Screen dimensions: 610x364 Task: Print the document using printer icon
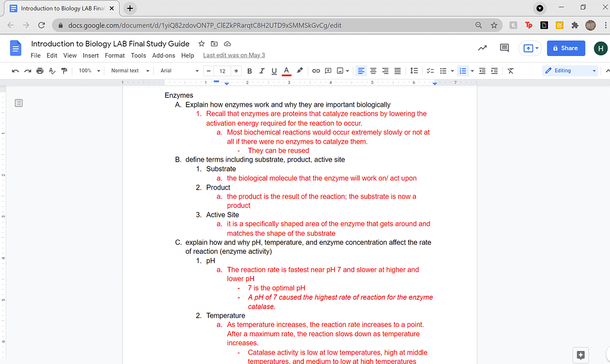pyautogui.click(x=40, y=71)
